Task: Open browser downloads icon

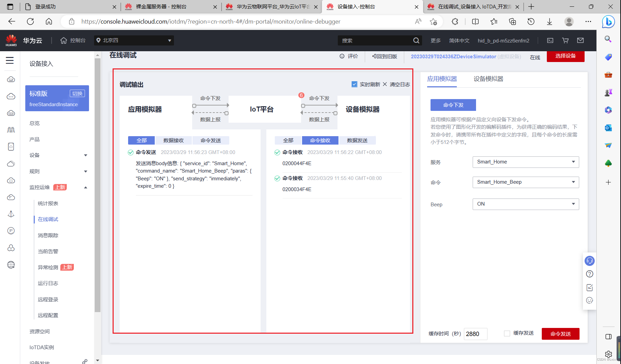Action: (550, 22)
